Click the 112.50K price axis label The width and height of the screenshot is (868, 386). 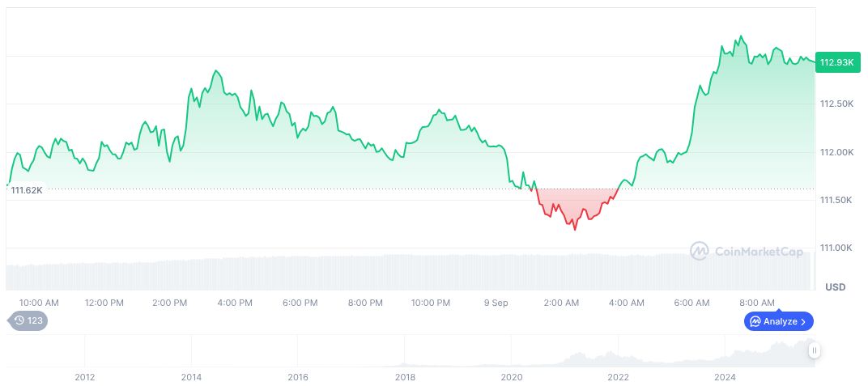(x=836, y=104)
